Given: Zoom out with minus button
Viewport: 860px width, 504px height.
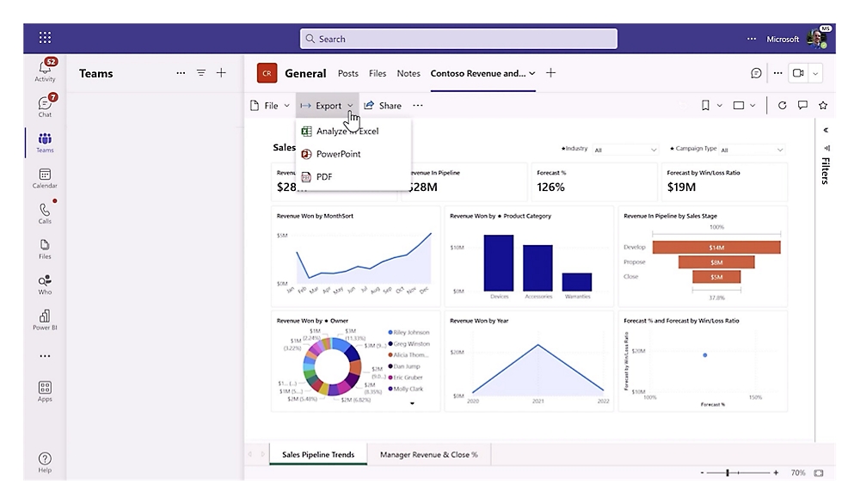Looking at the screenshot, I should (702, 473).
